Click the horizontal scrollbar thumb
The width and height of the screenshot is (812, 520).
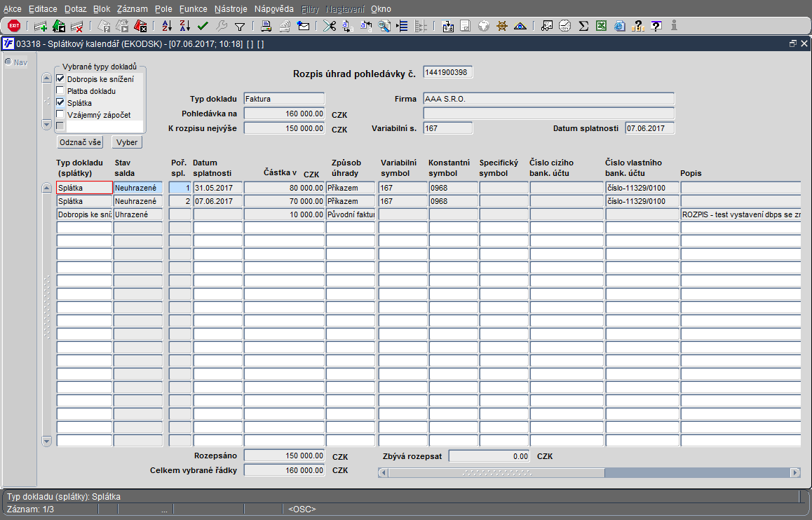pyautogui.click(x=496, y=472)
